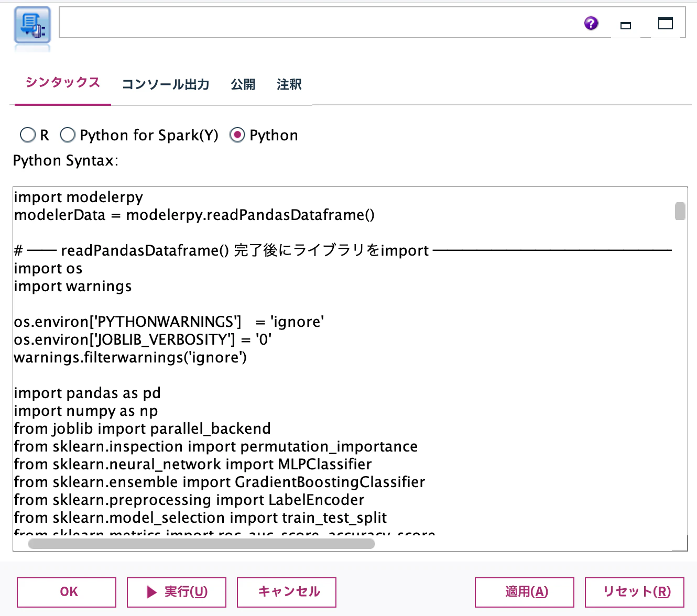697x616 pixels.
Task: Click the PYTHONWARNINGS environ line
Action: click(x=169, y=322)
